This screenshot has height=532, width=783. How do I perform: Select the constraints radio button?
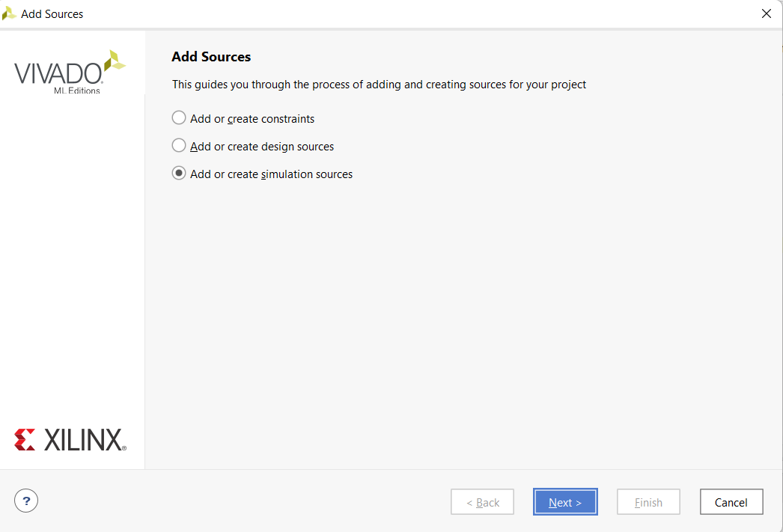point(179,117)
